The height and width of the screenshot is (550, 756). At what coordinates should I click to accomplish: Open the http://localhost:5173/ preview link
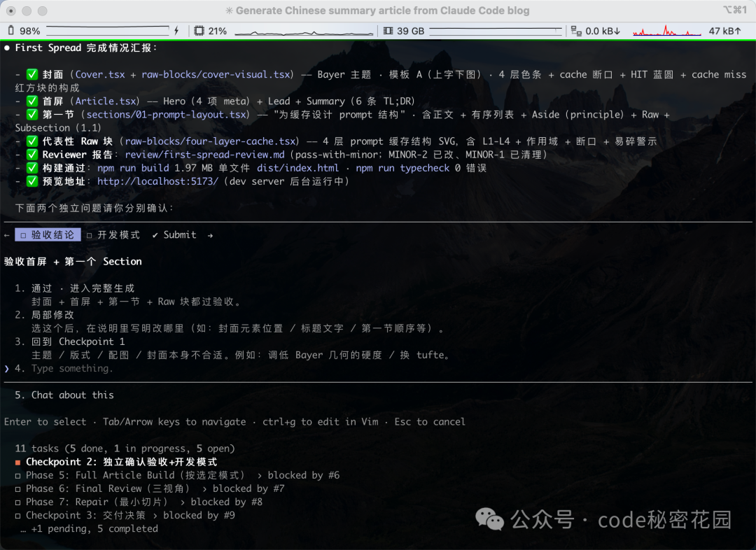point(157,181)
